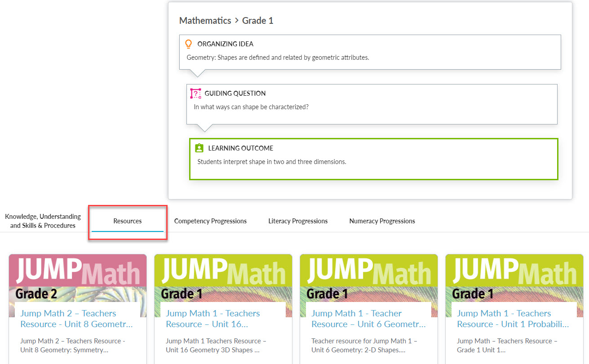Select the Literacy Progressions tab

point(298,221)
